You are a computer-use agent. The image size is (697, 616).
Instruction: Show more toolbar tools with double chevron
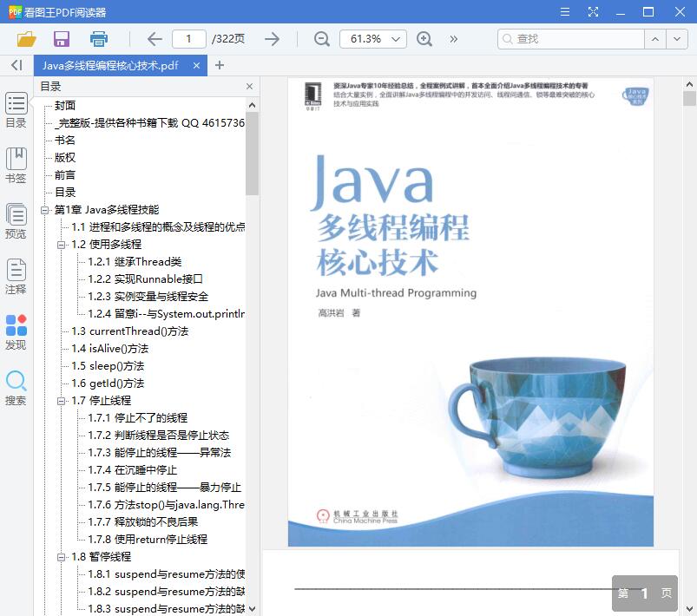pyautogui.click(x=453, y=39)
